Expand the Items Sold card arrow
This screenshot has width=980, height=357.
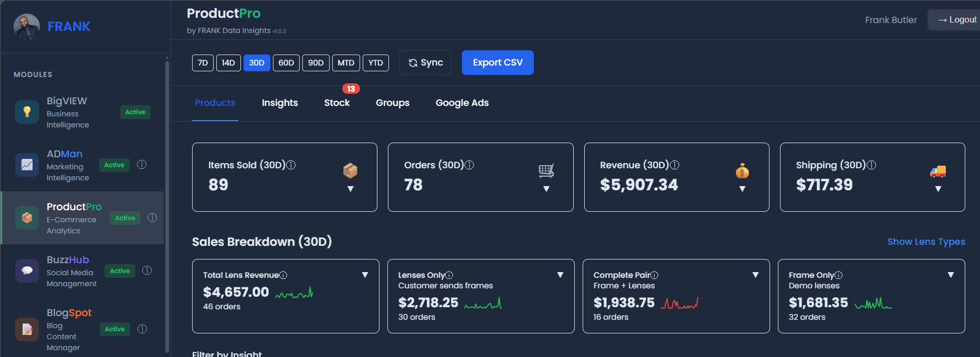pyautogui.click(x=351, y=189)
